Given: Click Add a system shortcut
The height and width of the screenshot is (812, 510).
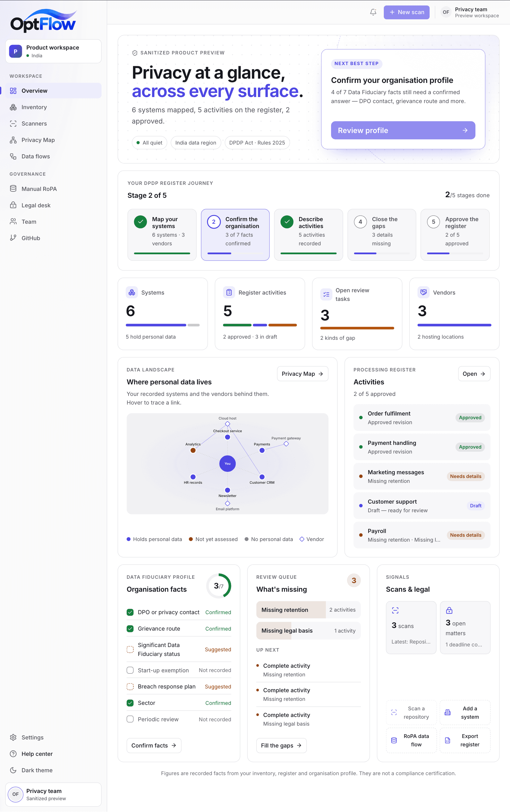Looking at the screenshot, I should 465,713.
